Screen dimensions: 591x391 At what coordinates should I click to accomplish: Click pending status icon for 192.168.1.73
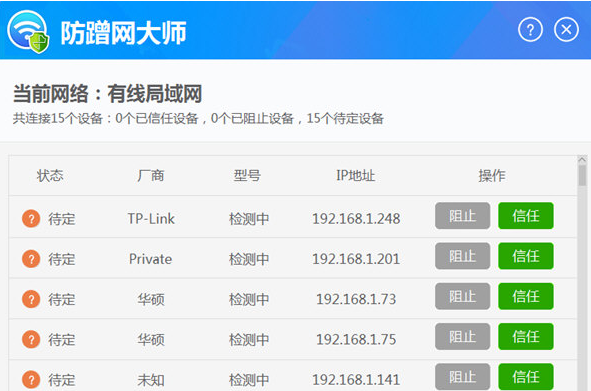coord(31,299)
